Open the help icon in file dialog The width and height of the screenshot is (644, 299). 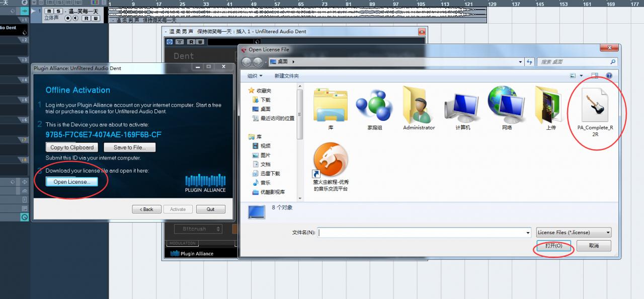pos(609,76)
